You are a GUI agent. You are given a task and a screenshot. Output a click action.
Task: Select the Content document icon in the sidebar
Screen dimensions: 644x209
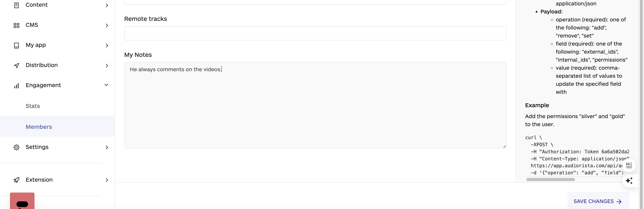click(x=16, y=5)
